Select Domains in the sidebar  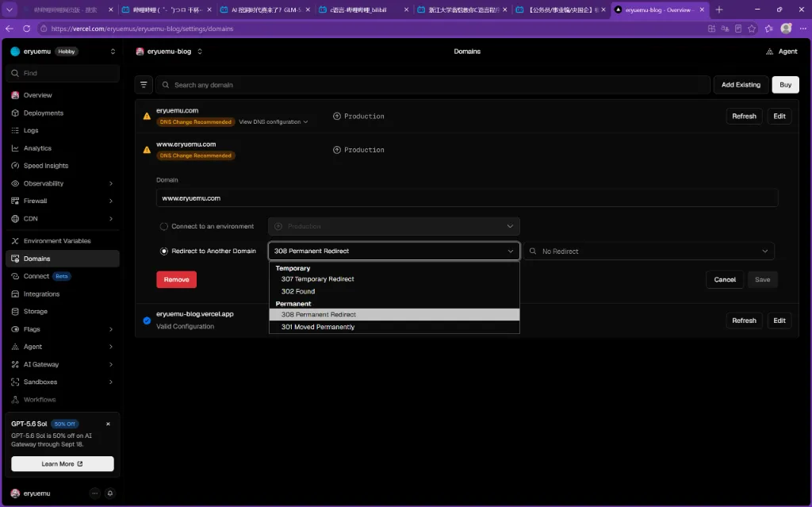coord(63,259)
